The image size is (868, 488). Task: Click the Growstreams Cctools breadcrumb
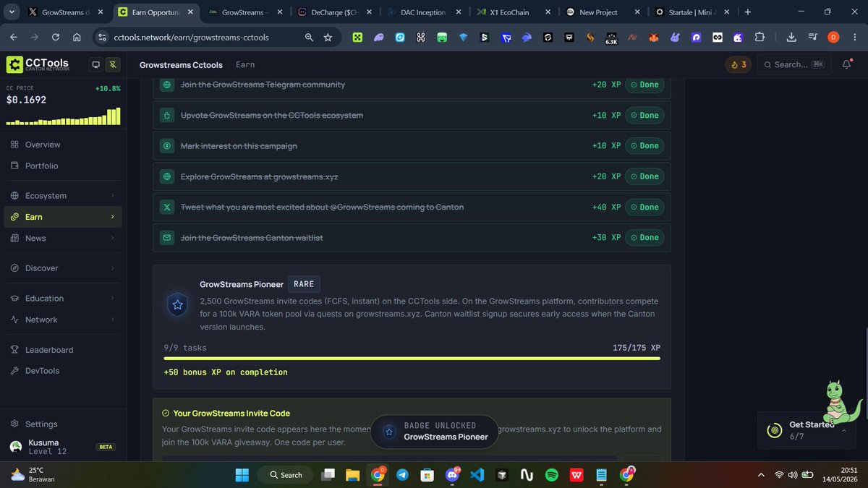point(181,64)
